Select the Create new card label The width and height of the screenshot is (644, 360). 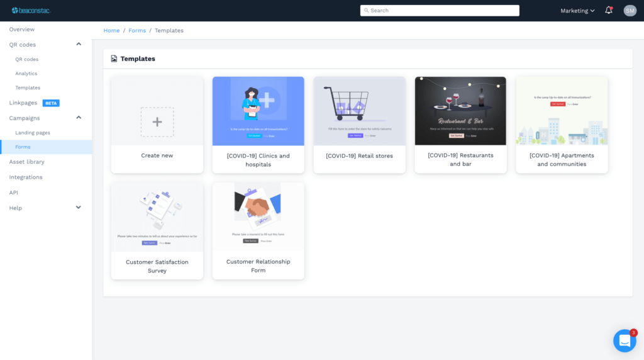tap(157, 155)
